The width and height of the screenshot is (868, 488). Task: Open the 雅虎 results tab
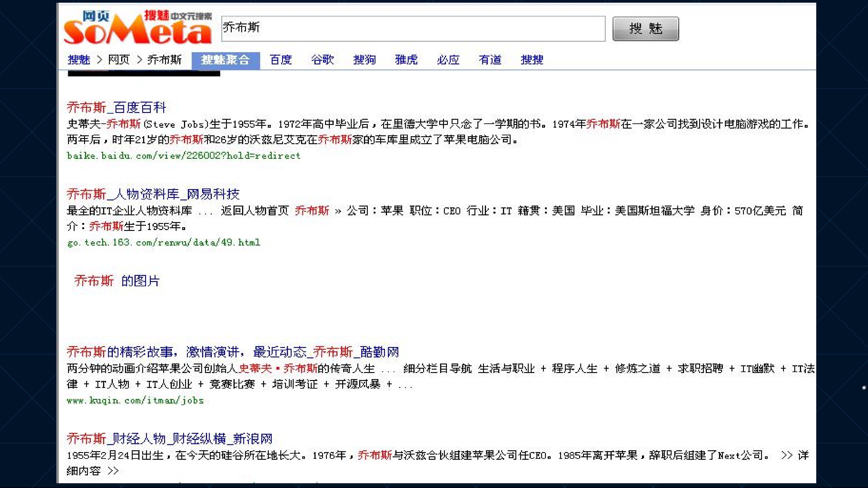[406, 60]
